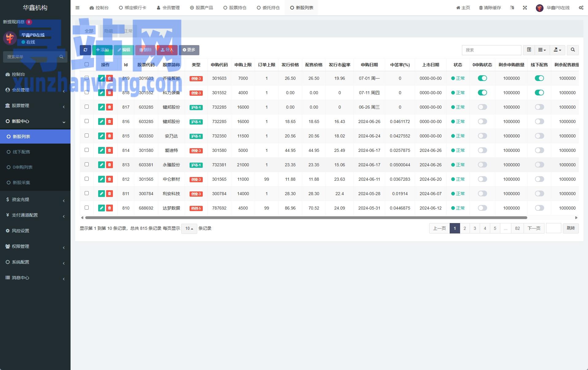Expand the 股票管理 sidebar menu

pyautogui.click(x=35, y=106)
